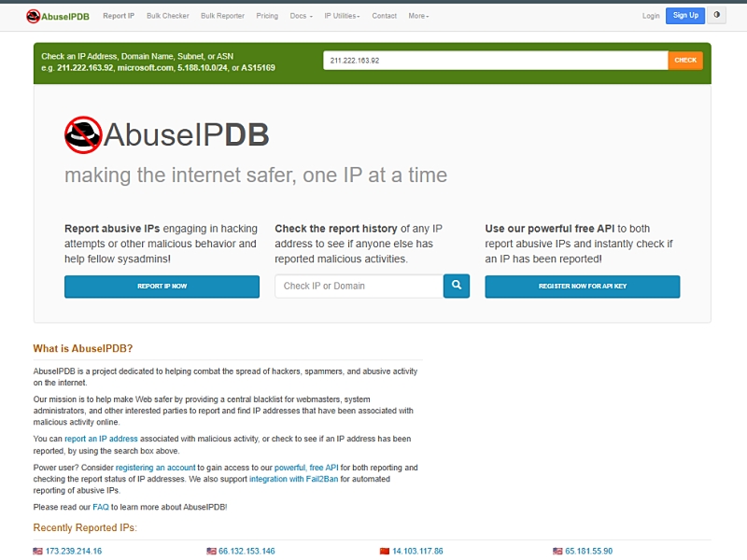Click the REPORT IP NOW button

(162, 287)
